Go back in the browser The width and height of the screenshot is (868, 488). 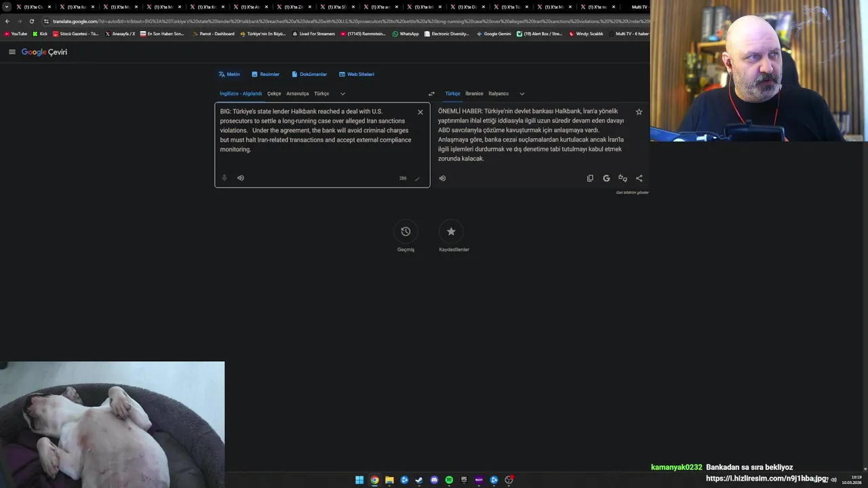(x=7, y=21)
